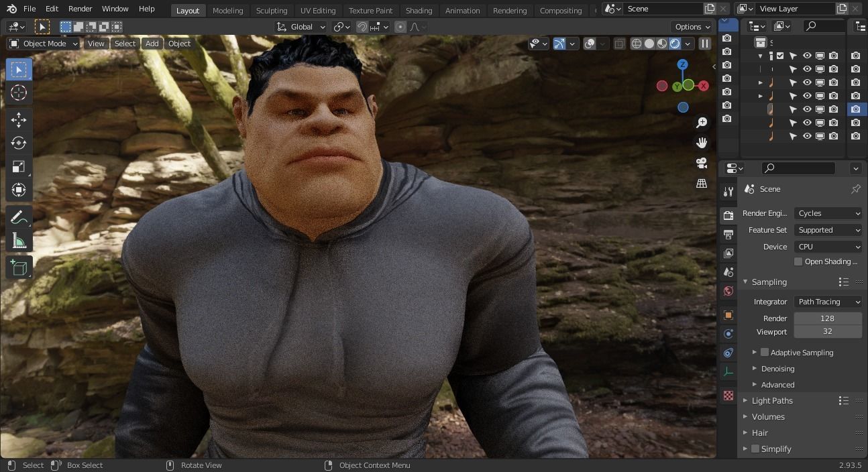
Task: Open the viewport shading options arrow
Action: pos(688,44)
